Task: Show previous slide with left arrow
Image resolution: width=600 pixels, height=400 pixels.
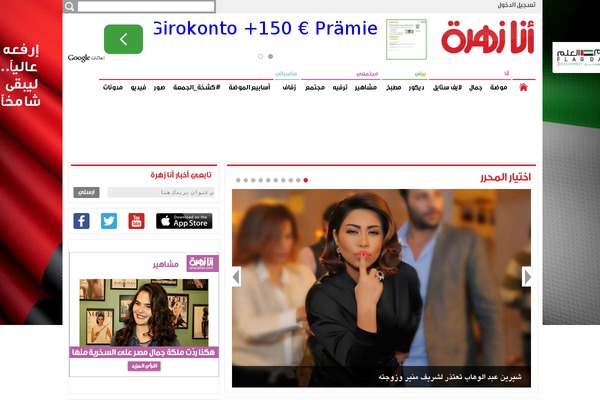Action: click(x=236, y=276)
